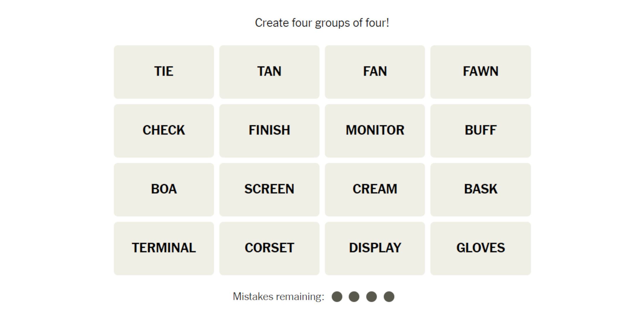Viewport: 644px width, 322px height.
Task: Choose the BOA word tile
Action: click(164, 189)
